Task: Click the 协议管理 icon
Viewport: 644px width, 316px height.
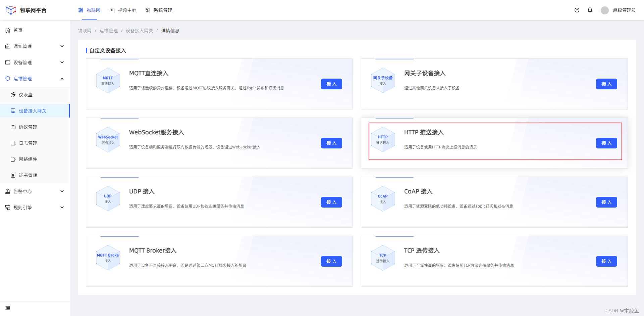Action: (13, 127)
